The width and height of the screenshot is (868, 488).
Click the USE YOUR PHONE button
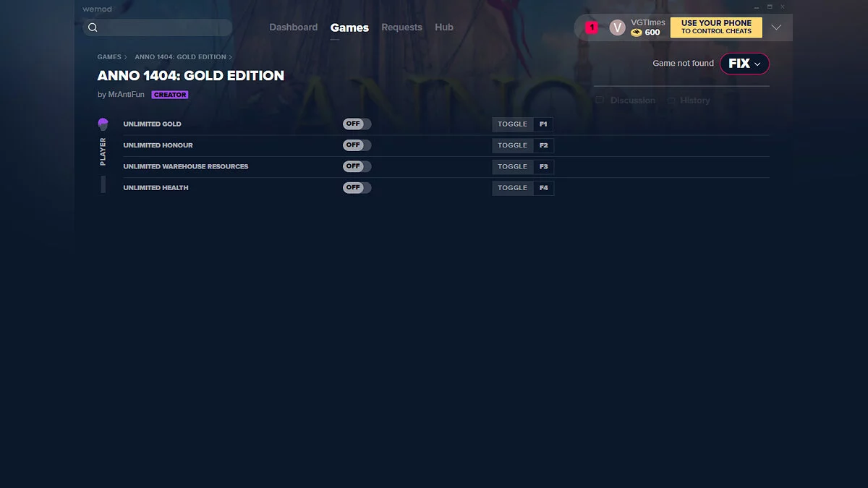tap(715, 27)
